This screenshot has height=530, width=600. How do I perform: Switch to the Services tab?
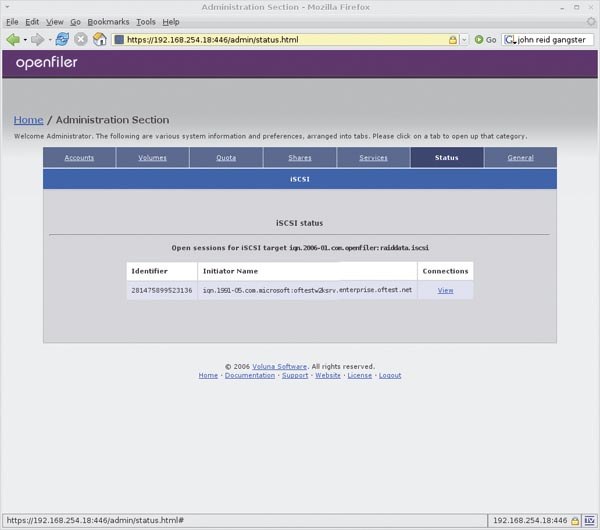pos(373,158)
